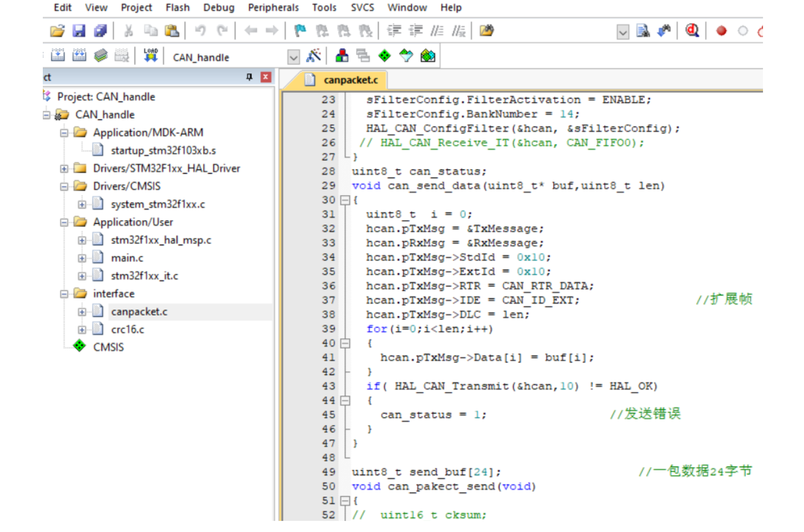Expand the crc16.c file node
This screenshot has height=532, width=804.
82,330
